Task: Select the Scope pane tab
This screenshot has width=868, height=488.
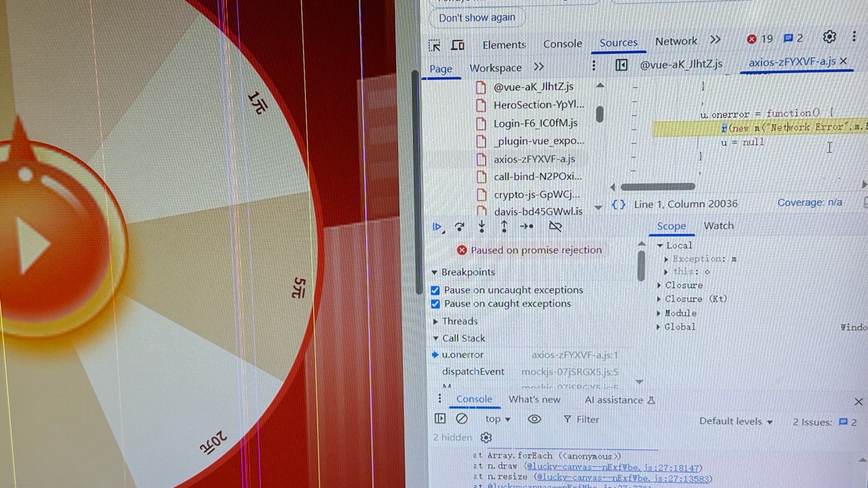Action: click(671, 226)
